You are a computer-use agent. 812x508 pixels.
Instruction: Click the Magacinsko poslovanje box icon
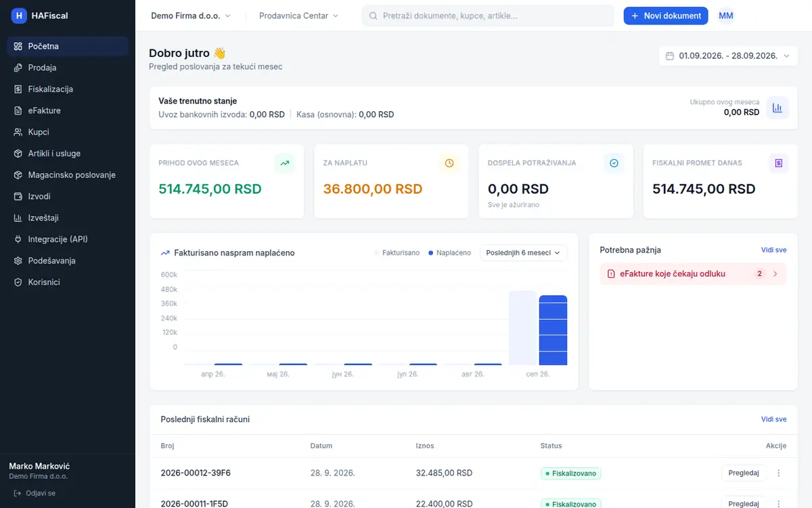click(x=18, y=175)
